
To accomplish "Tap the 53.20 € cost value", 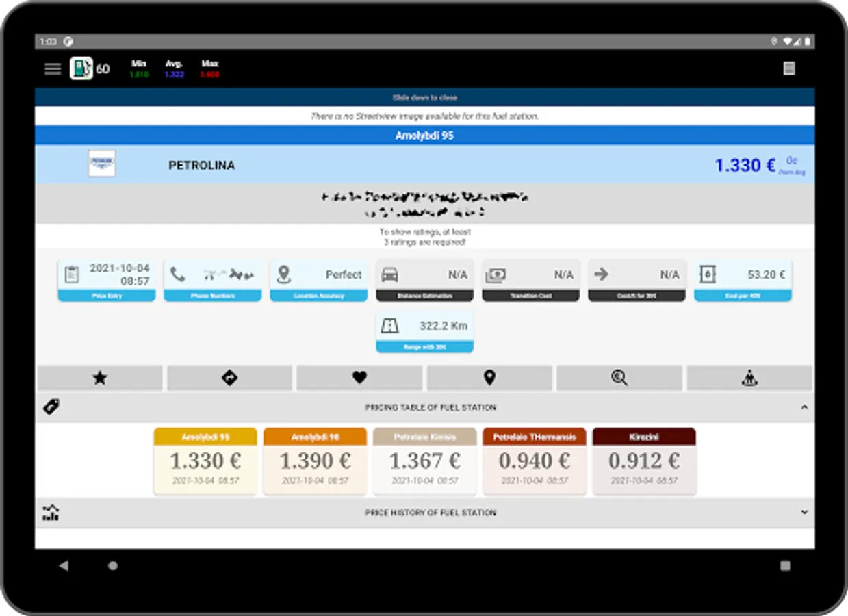I will click(x=766, y=274).
